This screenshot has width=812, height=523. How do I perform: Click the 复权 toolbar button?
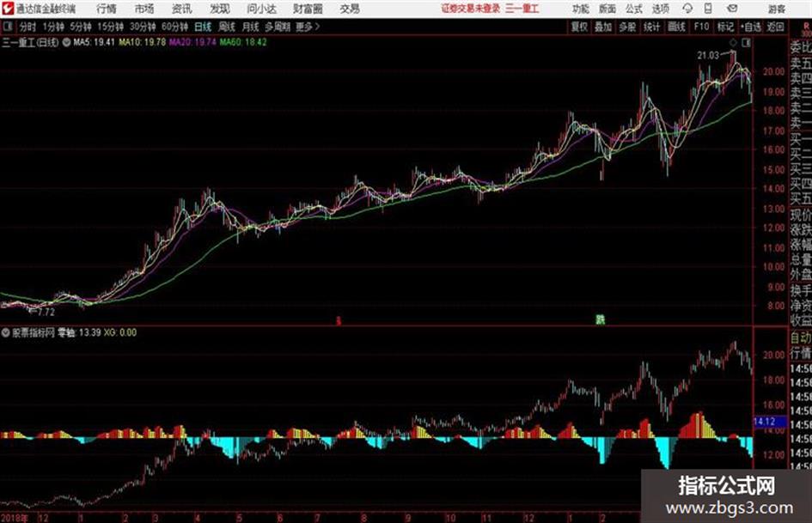click(x=579, y=27)
